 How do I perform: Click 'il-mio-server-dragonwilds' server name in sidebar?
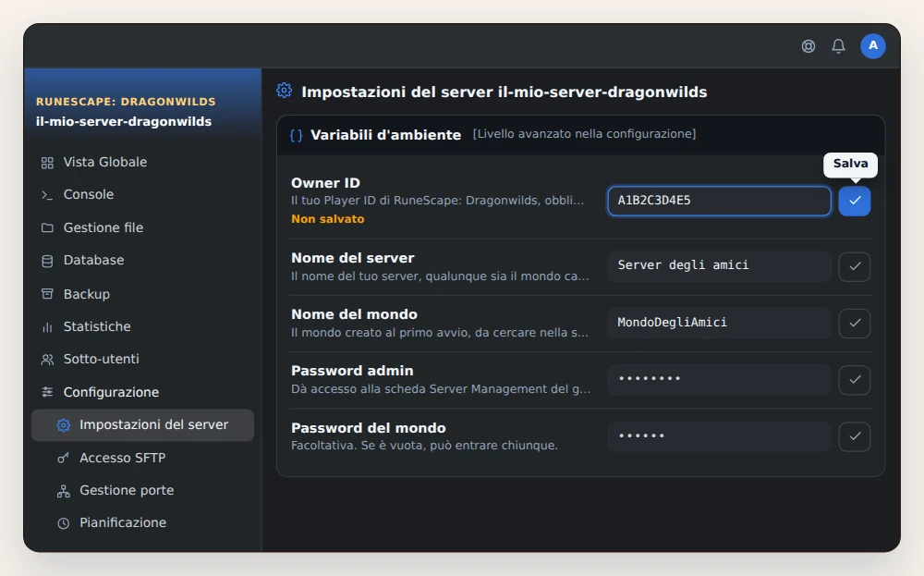124,121
